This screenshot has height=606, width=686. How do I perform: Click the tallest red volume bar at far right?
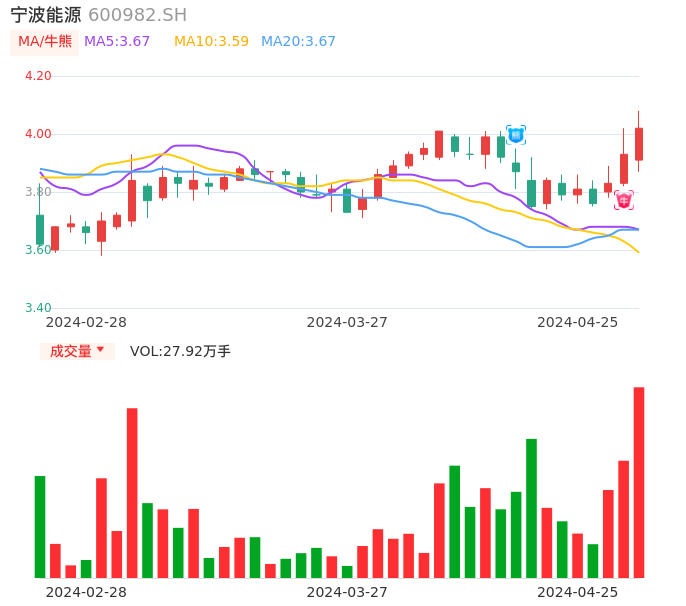point(639,483)
